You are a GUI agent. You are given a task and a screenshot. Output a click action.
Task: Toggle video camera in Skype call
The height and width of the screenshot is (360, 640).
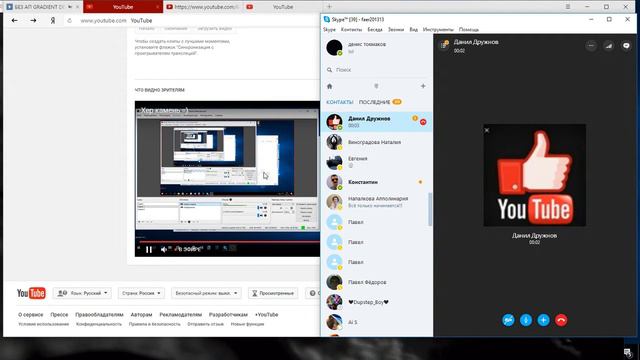(x=508, y=320)
